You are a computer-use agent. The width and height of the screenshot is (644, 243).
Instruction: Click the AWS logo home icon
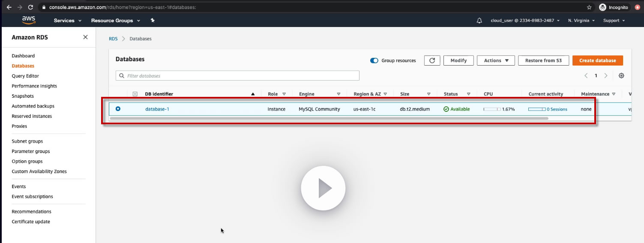29,20
